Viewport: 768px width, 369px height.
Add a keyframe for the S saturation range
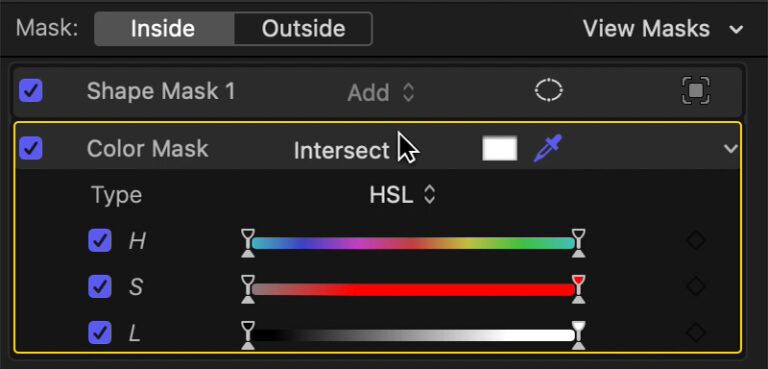point(696,286)
